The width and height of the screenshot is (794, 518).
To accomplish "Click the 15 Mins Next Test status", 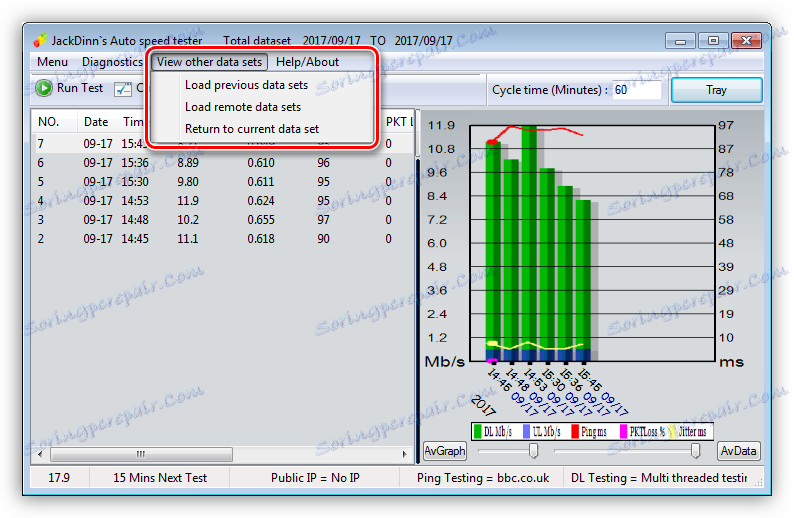I will coord(160,477).
